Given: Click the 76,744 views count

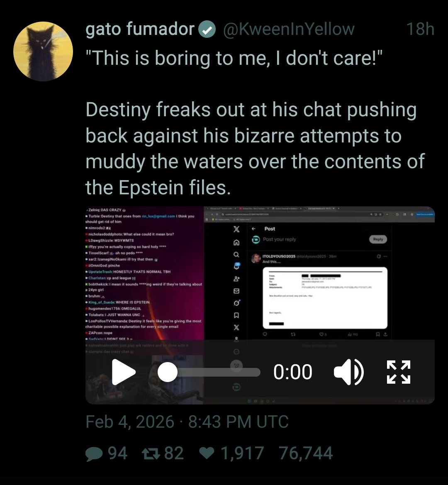Looking at the screenshot, I should tap(306, 453).
